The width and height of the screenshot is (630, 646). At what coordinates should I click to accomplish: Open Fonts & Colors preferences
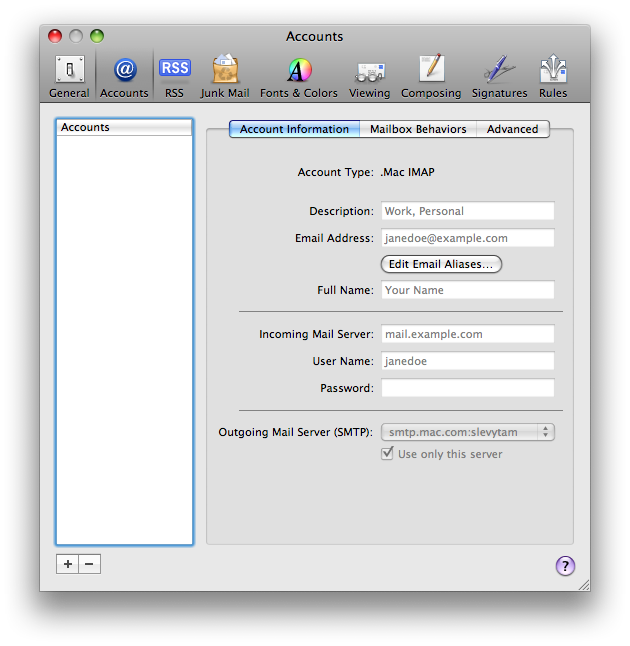point(298,76)
